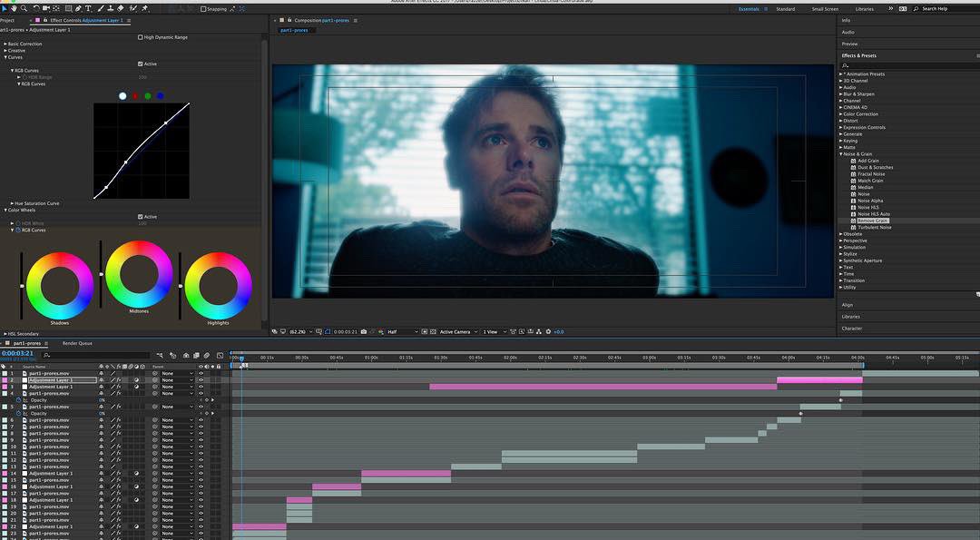
Task: Select the Zoom magnifier tool
Action: [24, 8]
